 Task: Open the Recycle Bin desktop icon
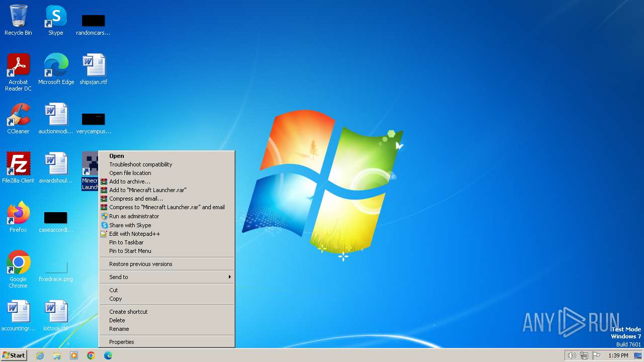click(18, 20)
